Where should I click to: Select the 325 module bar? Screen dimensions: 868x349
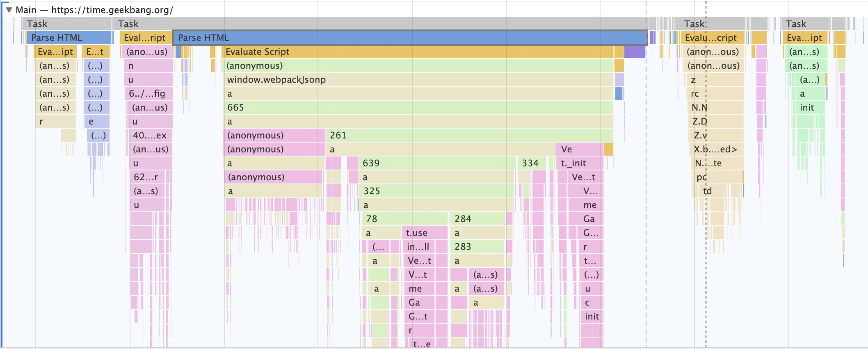tap(436, 191)
